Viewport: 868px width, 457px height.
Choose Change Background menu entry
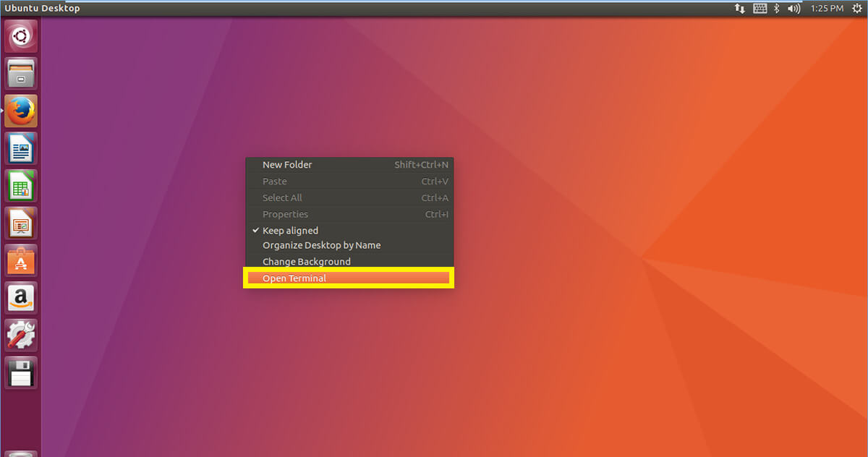[x=349, y=262]
